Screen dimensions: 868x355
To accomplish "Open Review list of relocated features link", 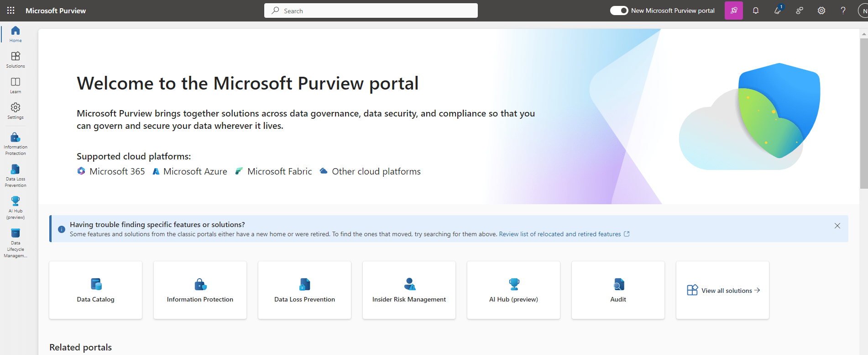I will 560,234.
